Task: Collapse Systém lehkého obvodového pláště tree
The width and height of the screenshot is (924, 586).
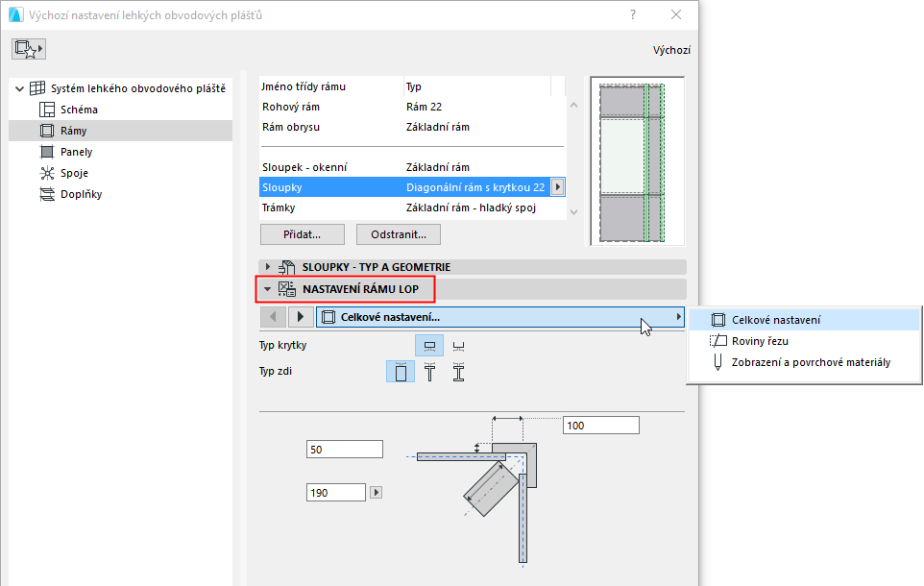Action: coord(19,89)
